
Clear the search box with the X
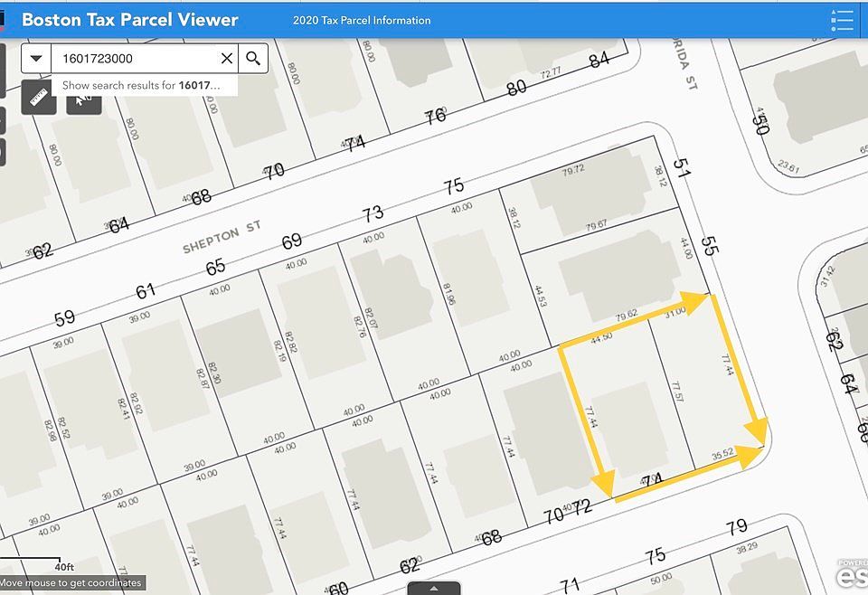[x=227, y=58]
